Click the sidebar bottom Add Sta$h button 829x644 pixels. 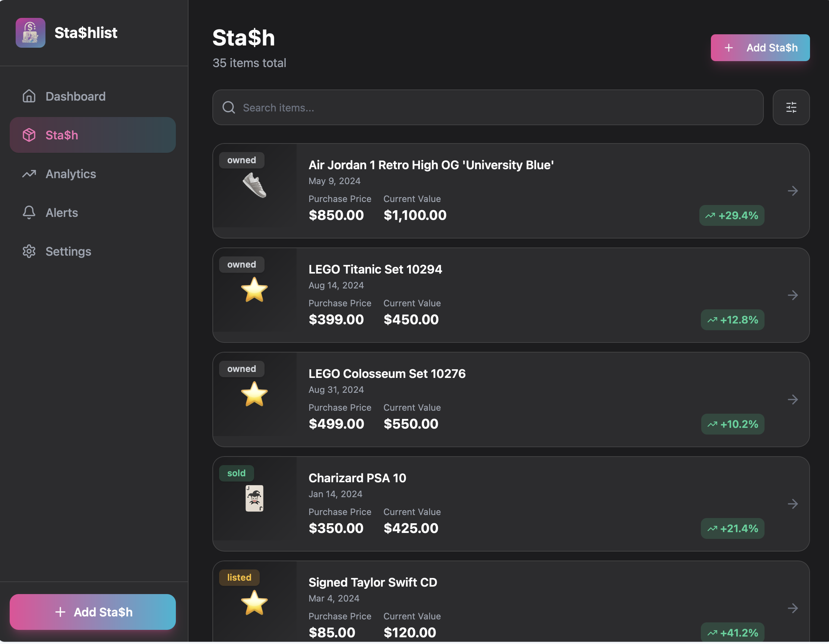tap(93, 612)
